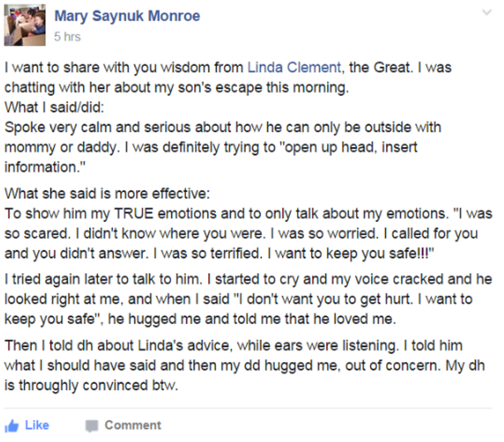This screenshot has height=442, width=504.
Task: Click the thumbs-up Like icon
Action: 11,426
